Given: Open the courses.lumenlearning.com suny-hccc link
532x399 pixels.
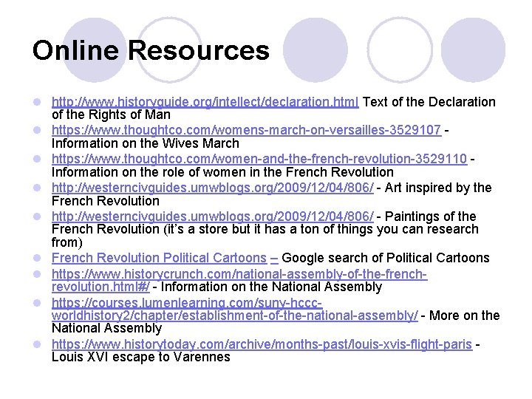Looking at the screenshot, I should click(x=235, y=310).
